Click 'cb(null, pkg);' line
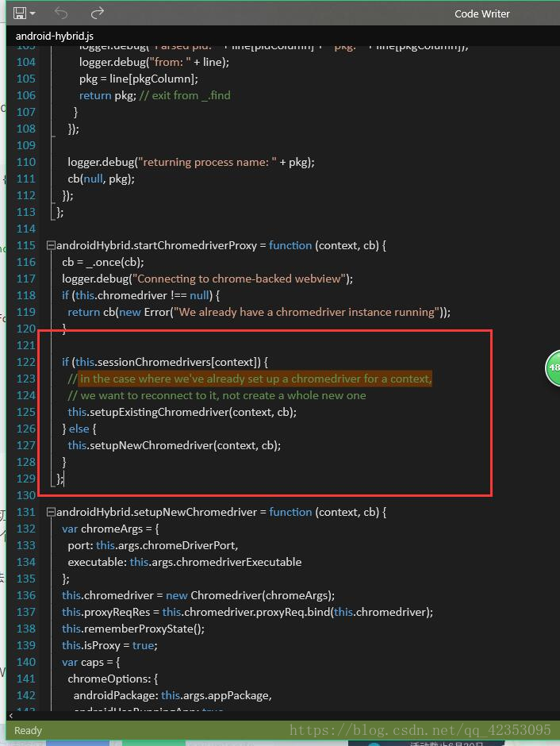Viewport: 560px width, 746px height. pos(102,179)
